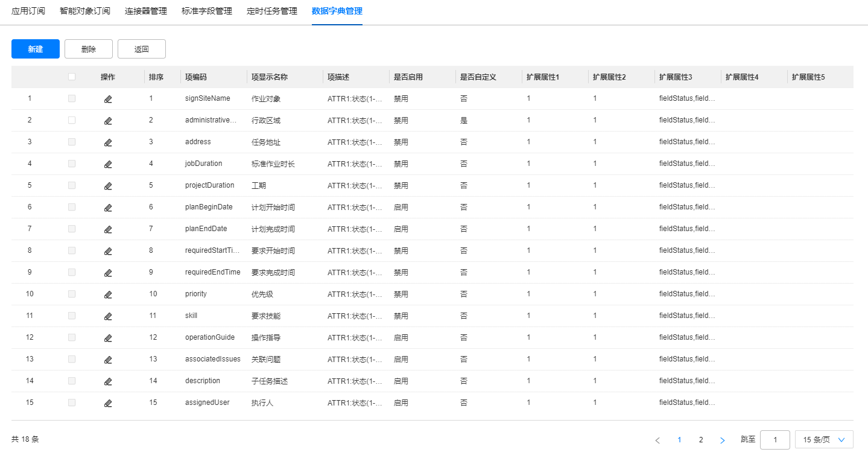Click edit icon for description row
868x455 pixels.
tap(108, 381)
